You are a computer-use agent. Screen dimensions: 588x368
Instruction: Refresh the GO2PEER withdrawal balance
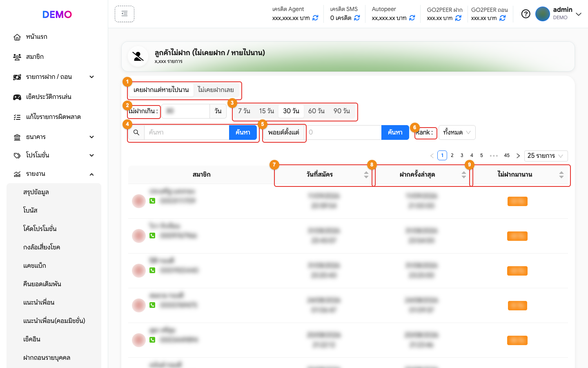coord(503,18)
